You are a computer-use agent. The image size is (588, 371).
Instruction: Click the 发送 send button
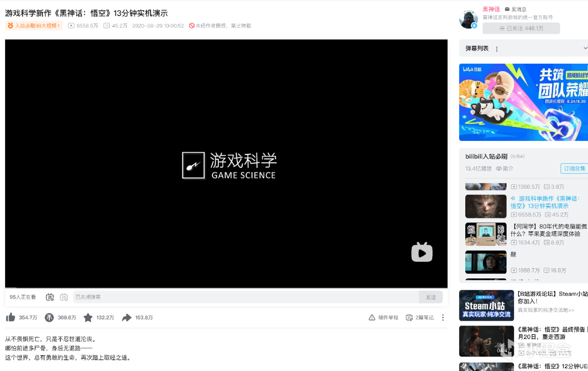pos(431,297)
